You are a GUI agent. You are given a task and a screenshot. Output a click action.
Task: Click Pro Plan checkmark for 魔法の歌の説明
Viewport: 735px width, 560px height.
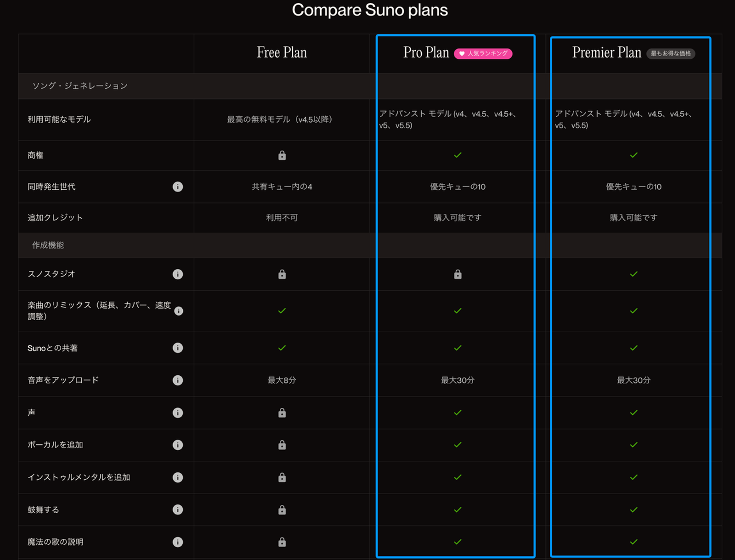tap(458, 542)
